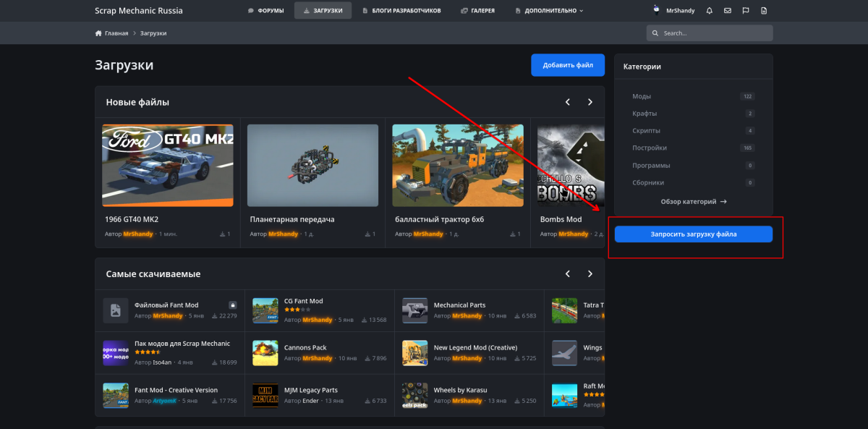Image resolution: width=868 pixels, height=429 pixels.
Task: Click the file icon of Файловый Fant Mod
Action: pyautogui.click(x=115, y=310)
